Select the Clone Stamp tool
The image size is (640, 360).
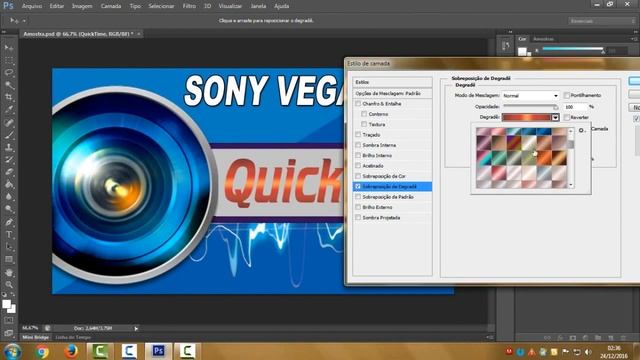pyautogui.click(x=9, y=147)
